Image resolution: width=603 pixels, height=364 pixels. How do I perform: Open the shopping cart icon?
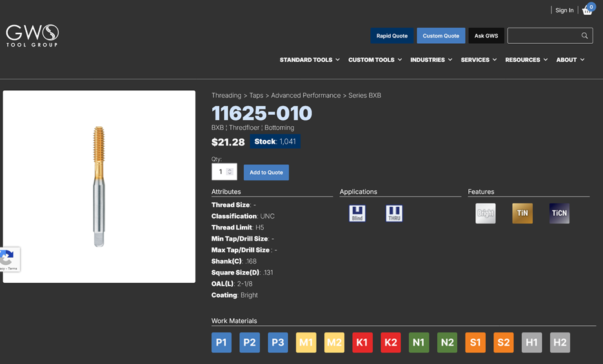pos(588,10)
